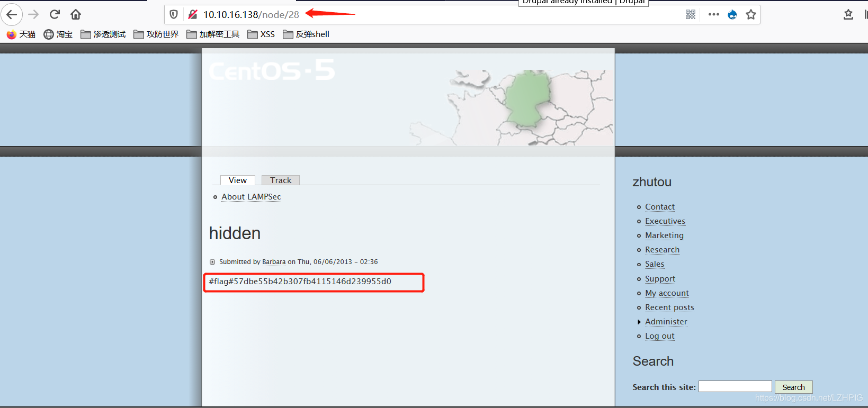Click the Log out link
868x408 pixels.
click(660, 336)
